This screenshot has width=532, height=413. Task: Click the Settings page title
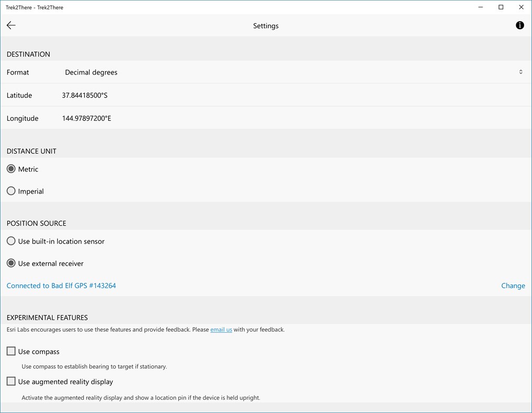(x=265, y=26)
